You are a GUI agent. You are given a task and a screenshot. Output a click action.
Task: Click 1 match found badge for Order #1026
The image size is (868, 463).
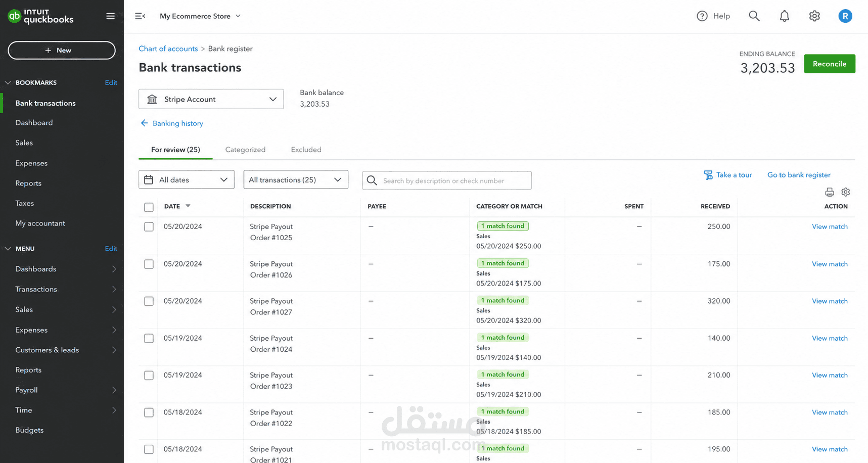pyautogui.click(x=502, y=263)
